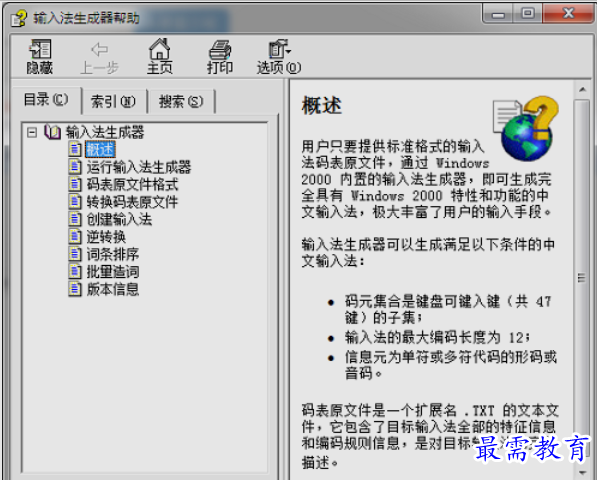Click page icon beside 转换码表原文件
The height and width of the screenshot is (480, 597).
click(x=75, y=201)
